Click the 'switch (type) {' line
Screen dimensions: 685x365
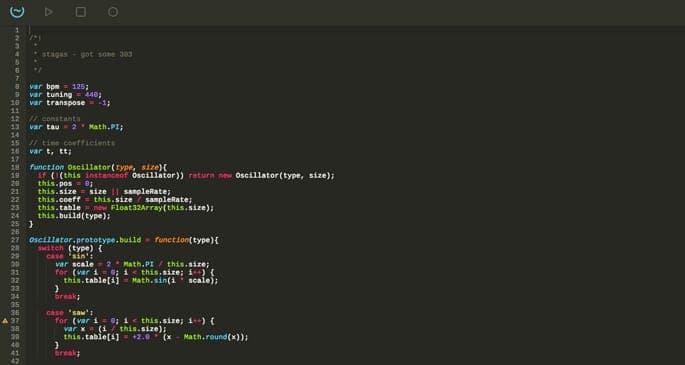(x=70, y=248)
